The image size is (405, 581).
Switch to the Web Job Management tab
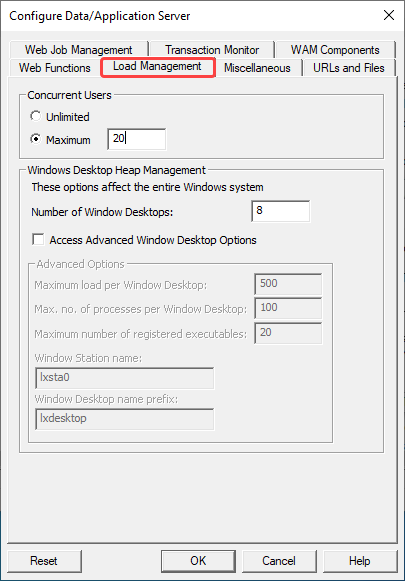pos(79,50)
